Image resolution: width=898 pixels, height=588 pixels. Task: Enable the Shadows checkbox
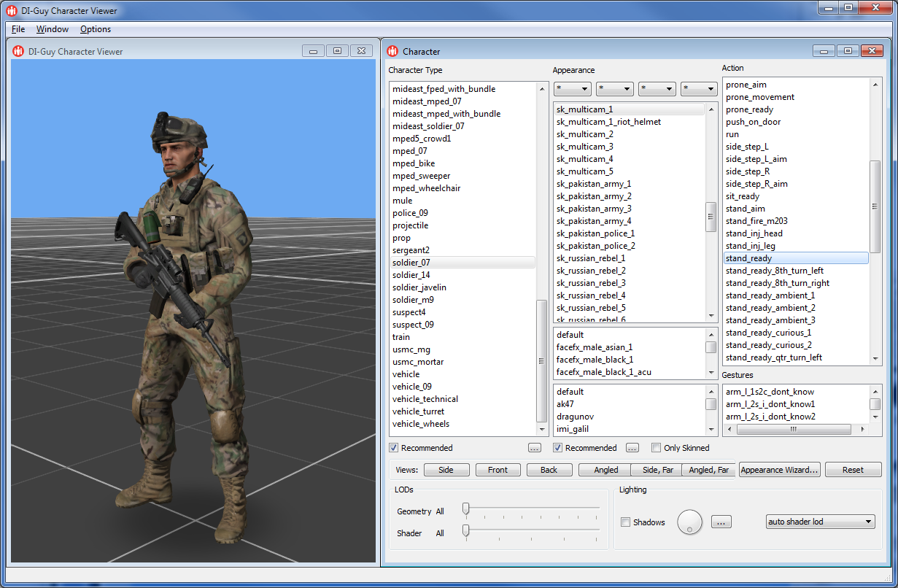[x=625, y=522]
